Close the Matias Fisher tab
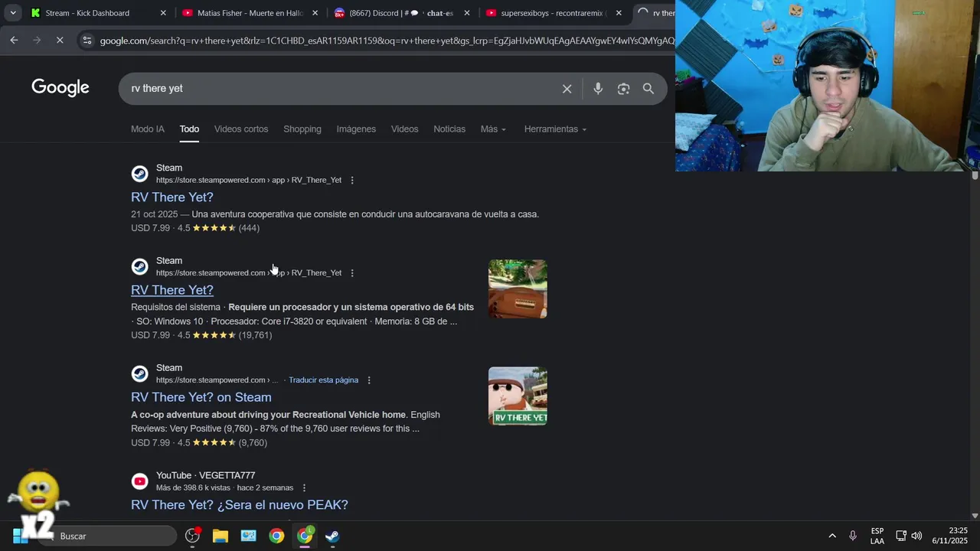The height and width of the screenshot is (551, 980). click(x=315, y=13)
